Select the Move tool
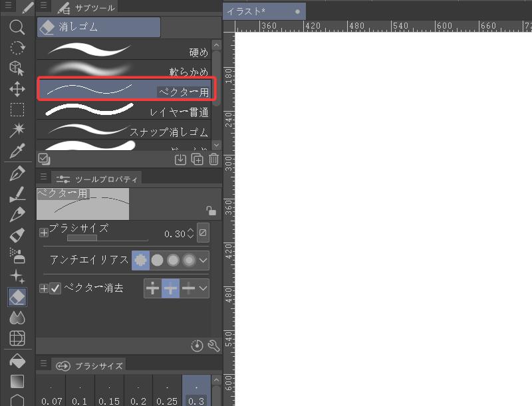 point(17,88)
